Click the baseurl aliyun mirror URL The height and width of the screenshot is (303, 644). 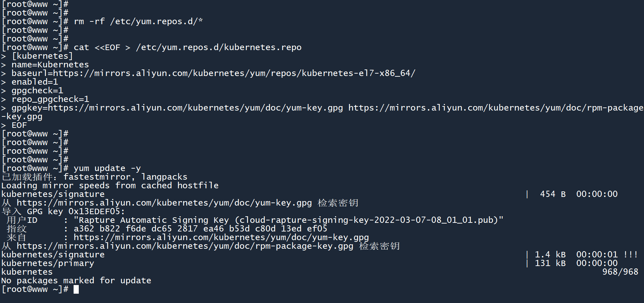pyautogui.click(x=234, y=73)
